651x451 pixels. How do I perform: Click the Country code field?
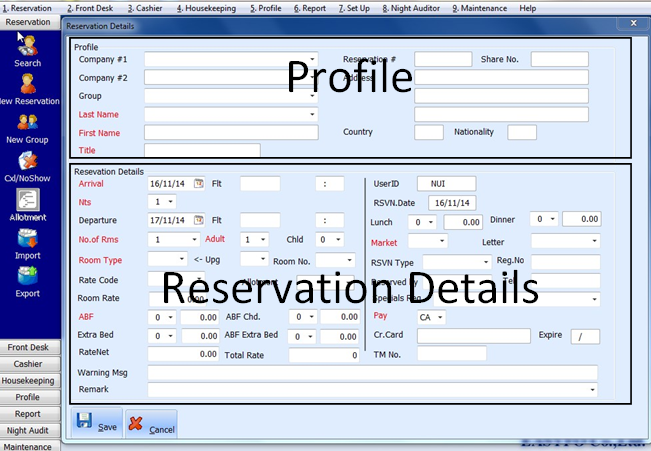429,132
